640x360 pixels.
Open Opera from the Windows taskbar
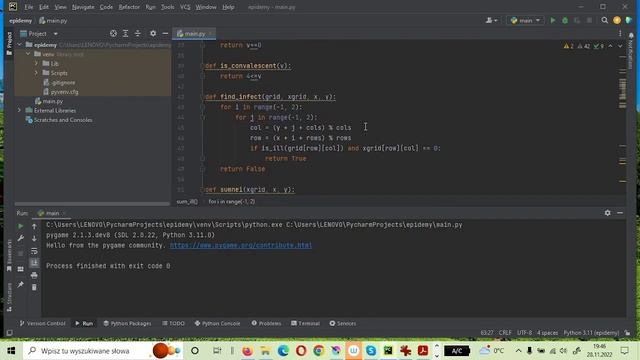click(x=301, y=351)
